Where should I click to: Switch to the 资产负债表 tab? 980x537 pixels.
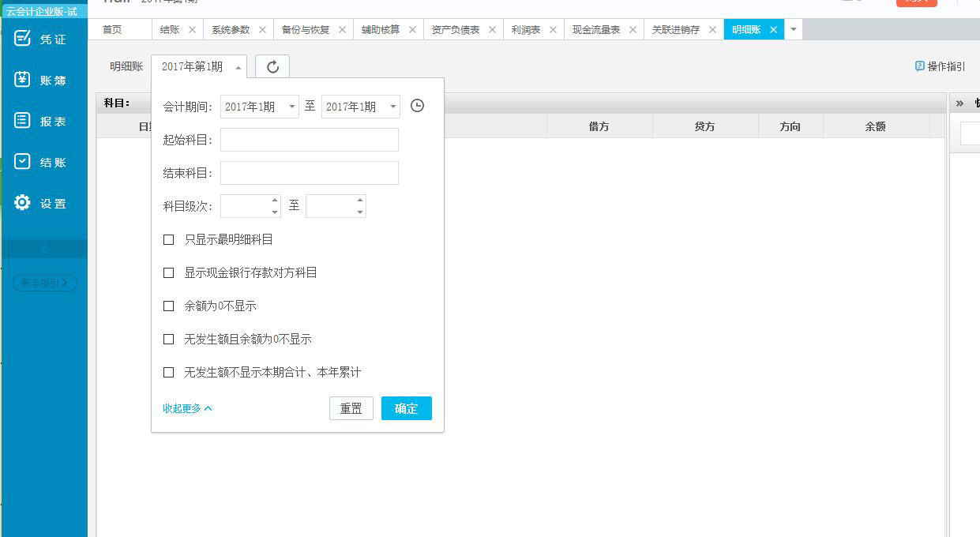click(456, 29)
